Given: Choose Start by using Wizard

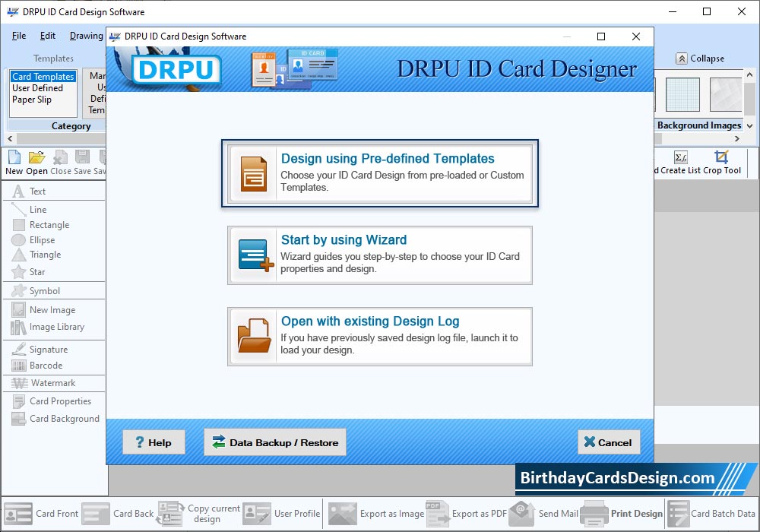Looking at the screenshot, I should [380, 255].
